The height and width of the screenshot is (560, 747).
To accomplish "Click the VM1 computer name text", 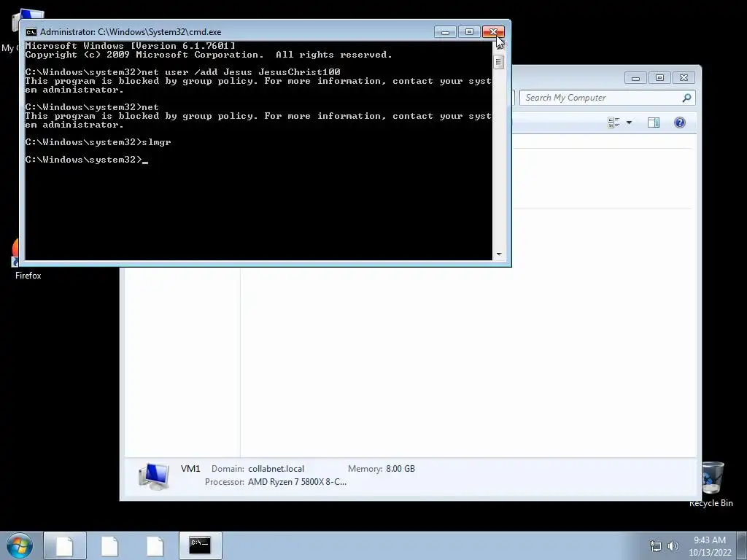I will [x=190, y=469].
